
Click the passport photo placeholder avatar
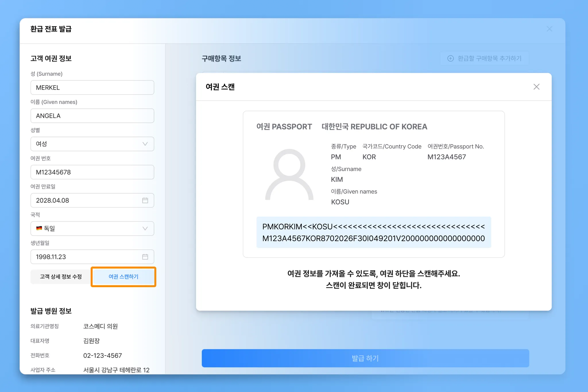[x=289, y=175]
